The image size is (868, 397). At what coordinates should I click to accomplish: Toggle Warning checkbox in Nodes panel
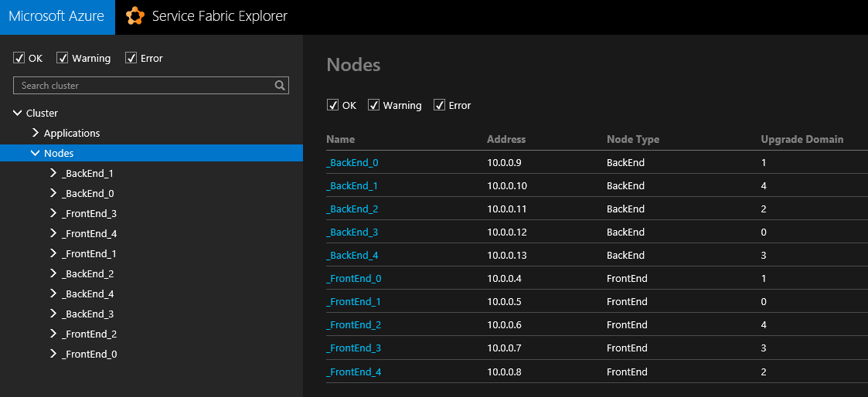(374, 105)
